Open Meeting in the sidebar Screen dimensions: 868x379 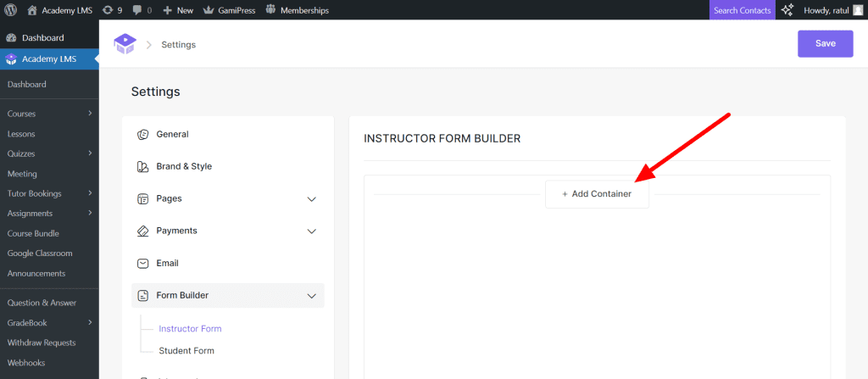click(x=22, y=174)
